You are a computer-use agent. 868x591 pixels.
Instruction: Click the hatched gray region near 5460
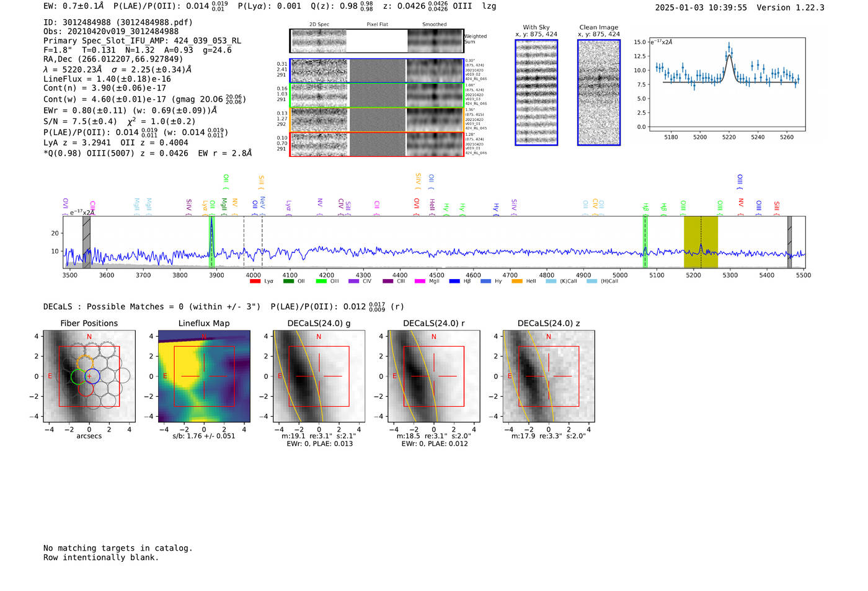(789, 242)
